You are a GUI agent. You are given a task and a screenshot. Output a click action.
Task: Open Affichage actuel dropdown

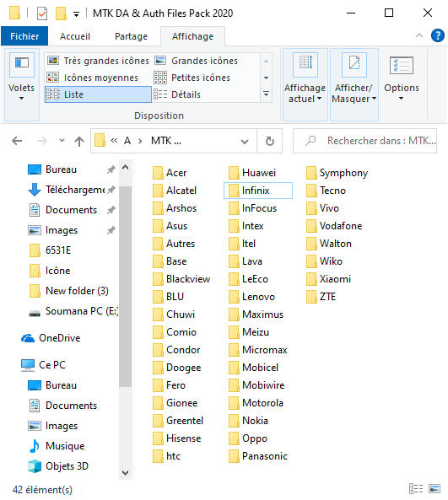click(x=305, y=84)
